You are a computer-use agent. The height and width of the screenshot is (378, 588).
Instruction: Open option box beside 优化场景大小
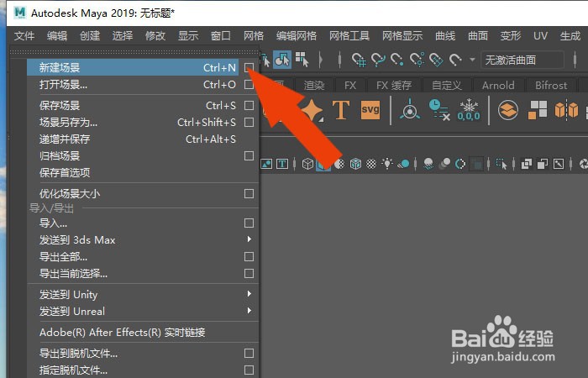point(249,193)
